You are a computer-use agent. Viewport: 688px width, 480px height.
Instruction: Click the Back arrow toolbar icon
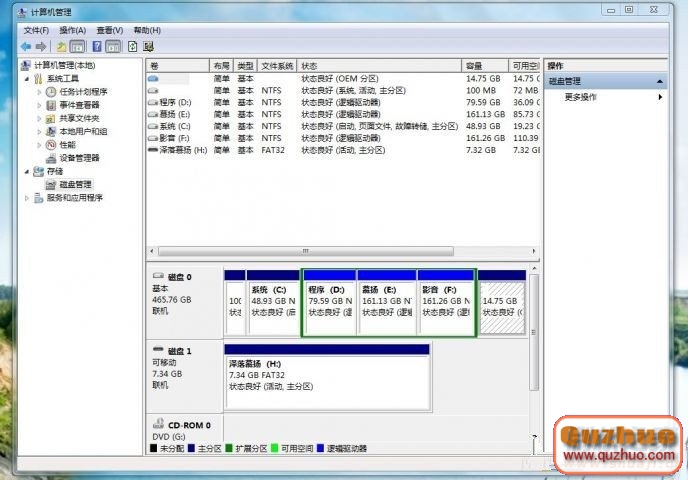(26, 46)
